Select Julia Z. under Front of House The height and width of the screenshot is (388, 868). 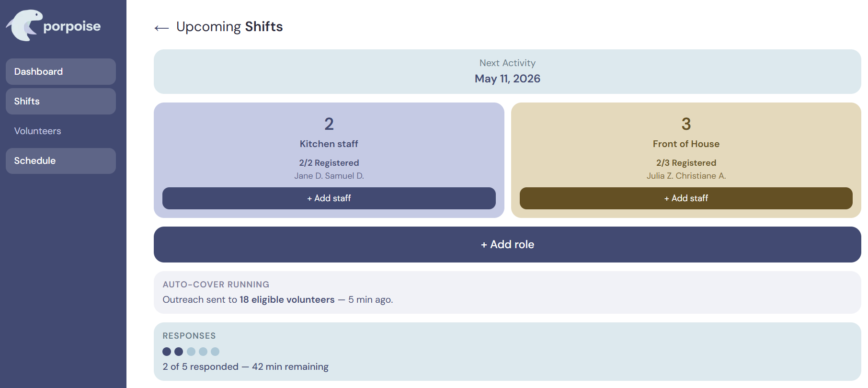(x=660, y=176)
